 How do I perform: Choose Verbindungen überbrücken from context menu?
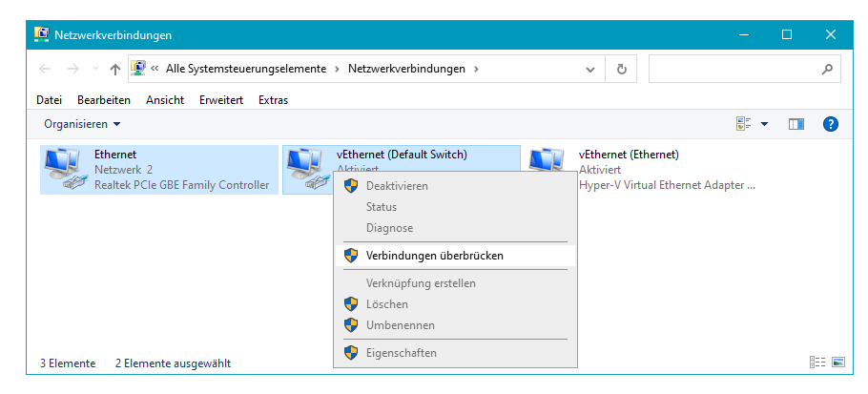tap(434, 256)
